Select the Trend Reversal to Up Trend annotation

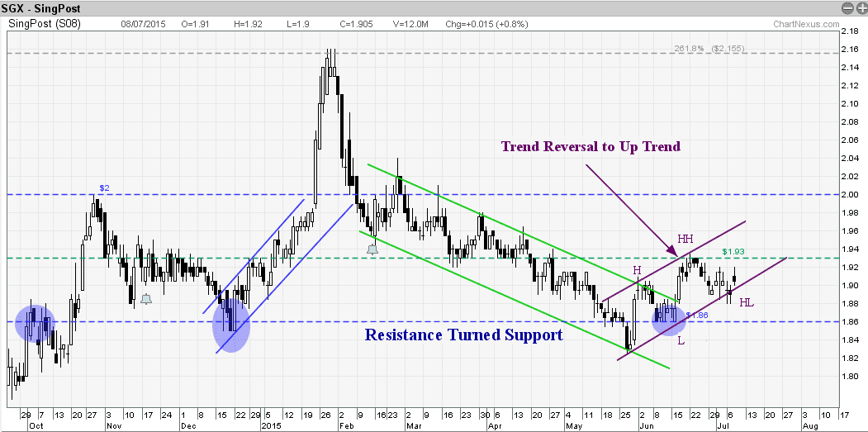(591, 146)
